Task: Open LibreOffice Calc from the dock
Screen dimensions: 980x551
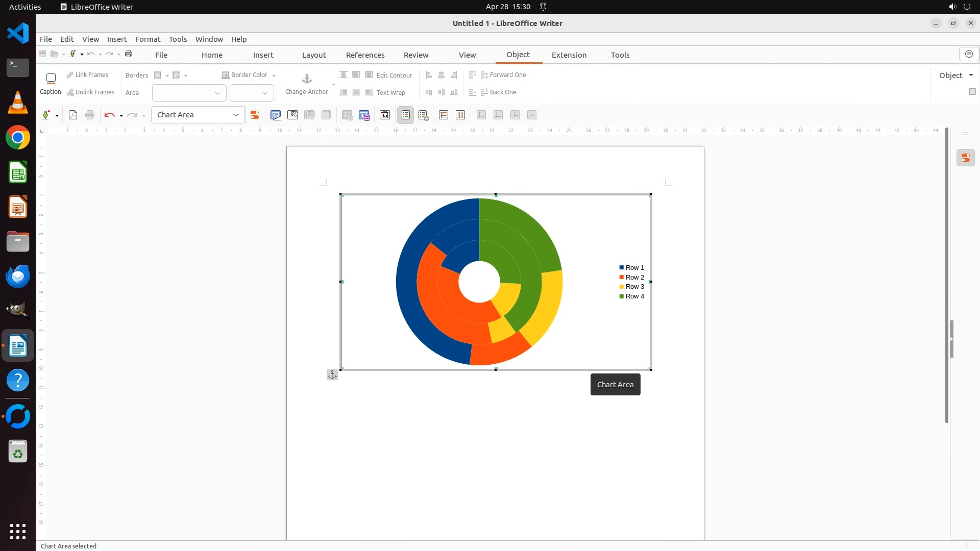Action: [x=18, y=173]
